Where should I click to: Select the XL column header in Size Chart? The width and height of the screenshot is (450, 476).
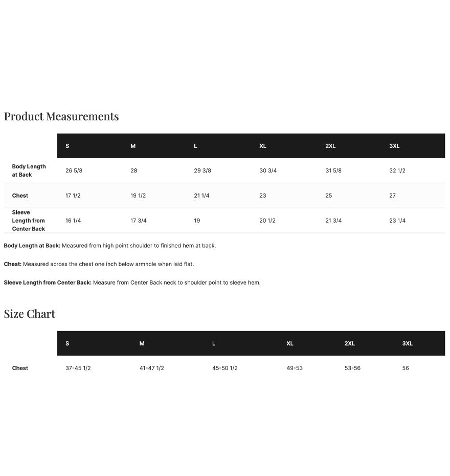click(x=289, y=343)
